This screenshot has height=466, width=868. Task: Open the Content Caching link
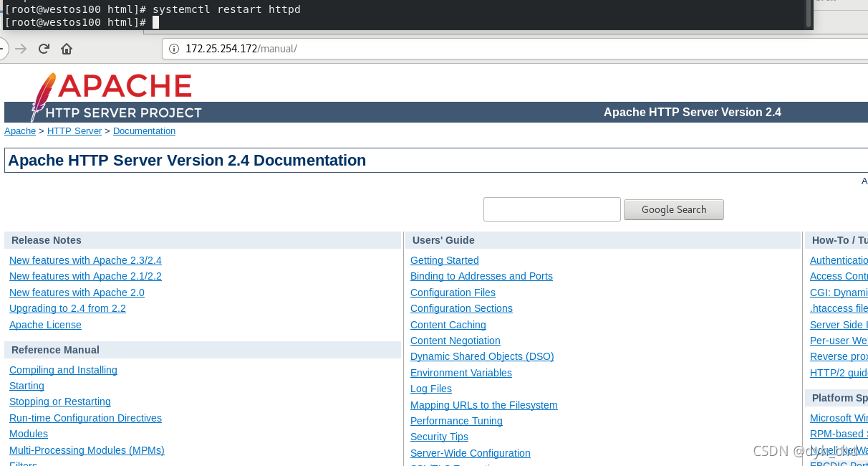[448, 325]
